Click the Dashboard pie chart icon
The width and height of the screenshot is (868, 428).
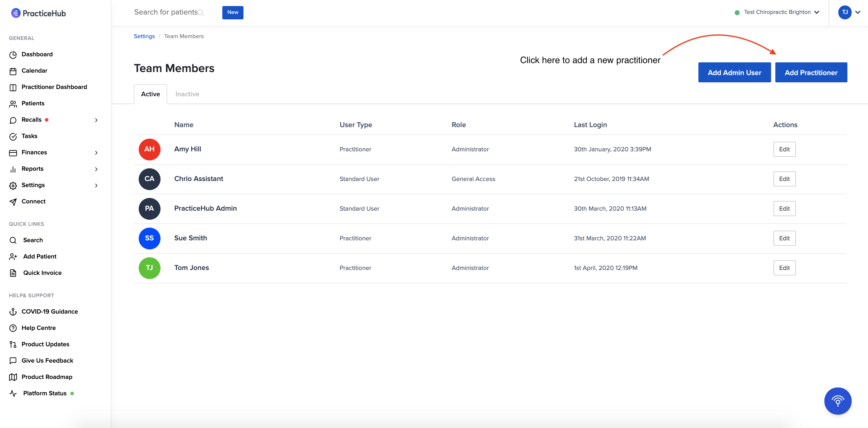[13, 54]
